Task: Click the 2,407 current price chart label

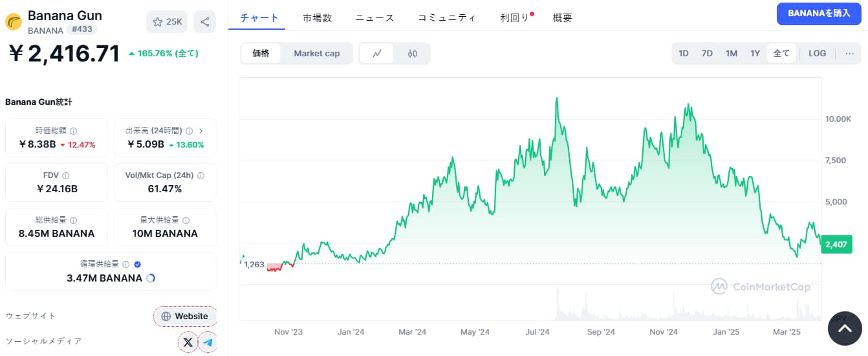Action: [836, 244]
